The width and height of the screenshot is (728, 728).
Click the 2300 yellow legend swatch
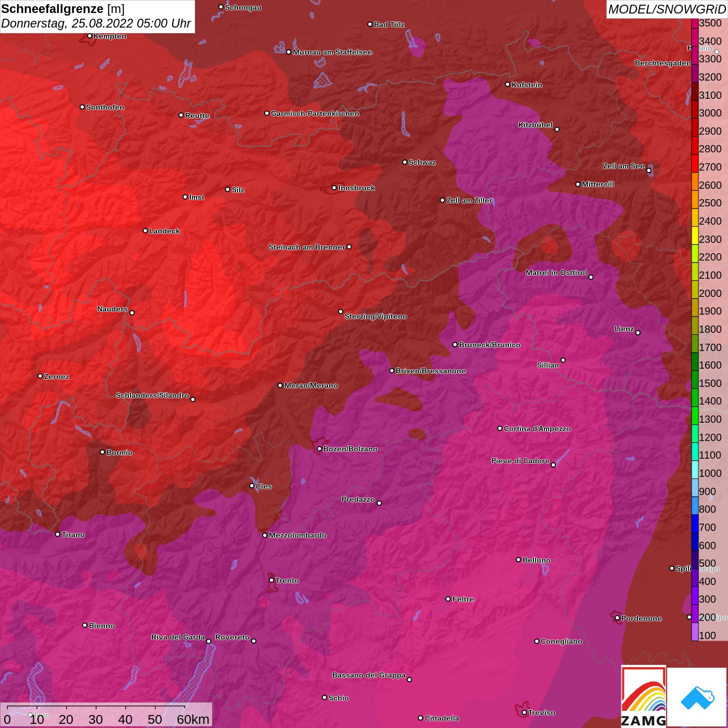tap(695, 236)
